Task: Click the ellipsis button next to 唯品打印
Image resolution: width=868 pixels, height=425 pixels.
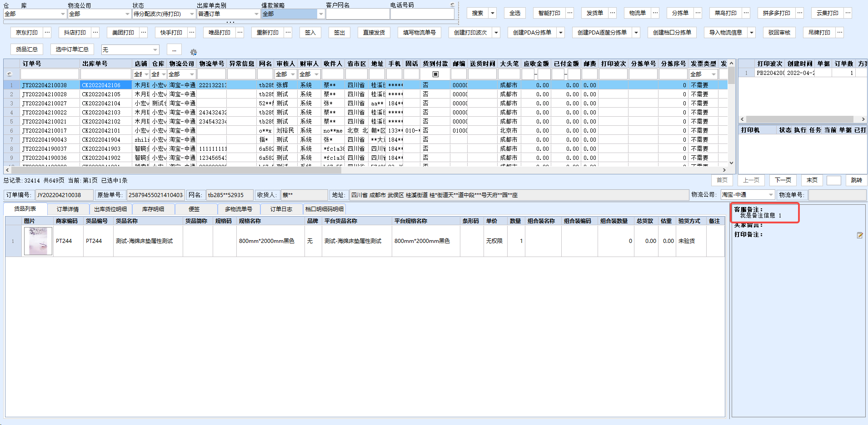Action: point(240,33)
